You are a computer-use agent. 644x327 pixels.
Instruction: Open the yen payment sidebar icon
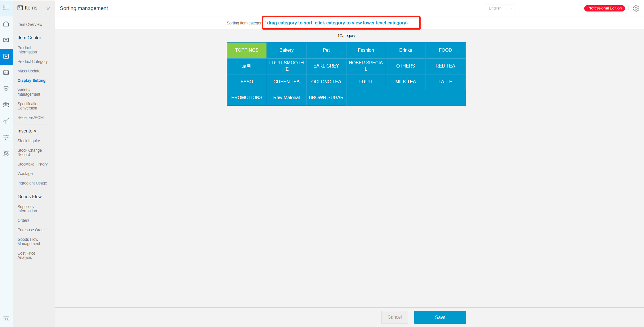pyautogui.click(x=6, y=40)
